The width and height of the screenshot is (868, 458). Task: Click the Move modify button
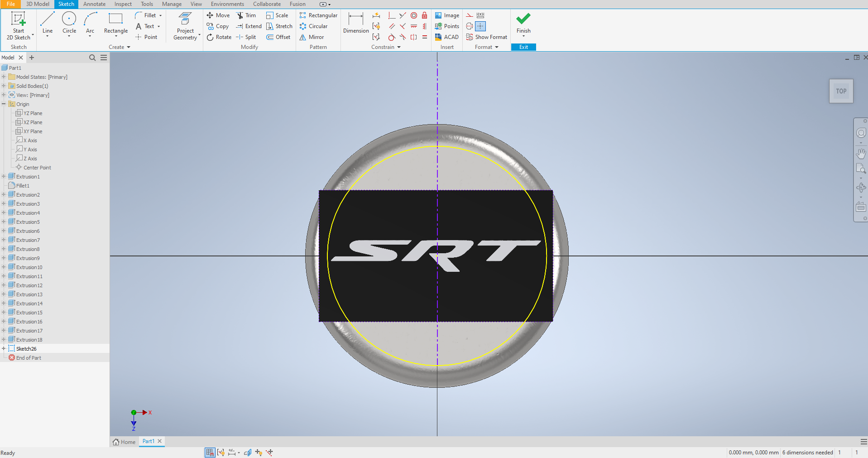tap(218, 15)
